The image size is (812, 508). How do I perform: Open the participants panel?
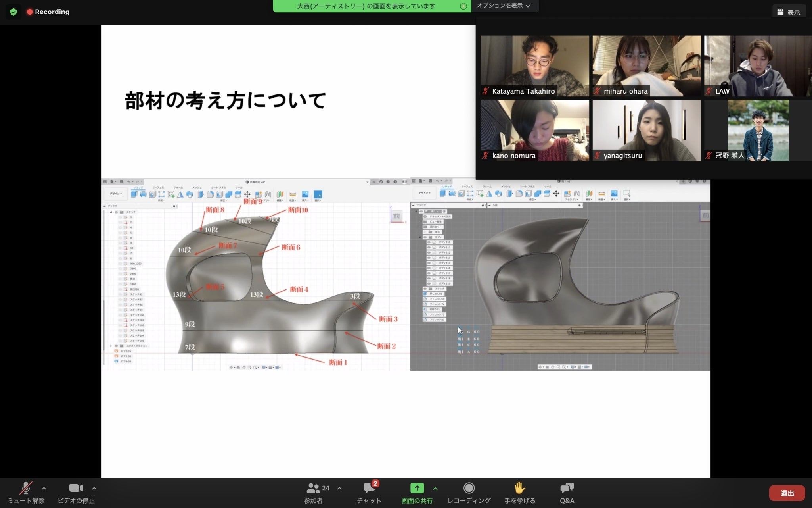point(313,488)
